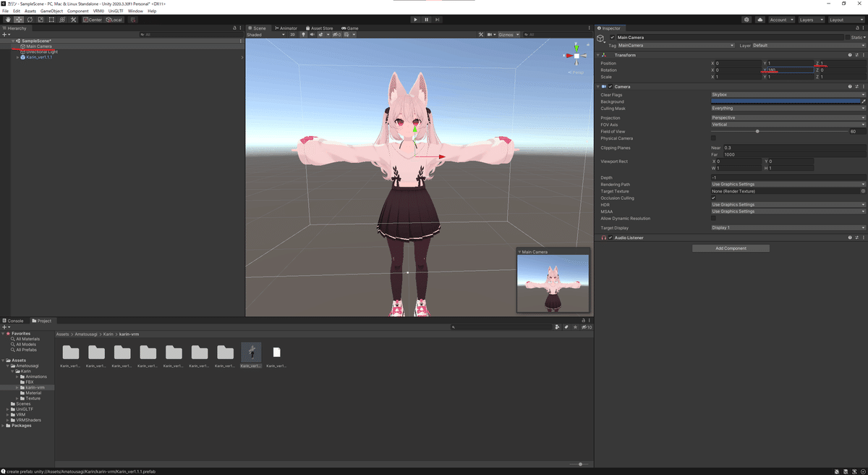Expand Karin_ver1.1.1 object in Hierarchy

(x=17, y=57)
